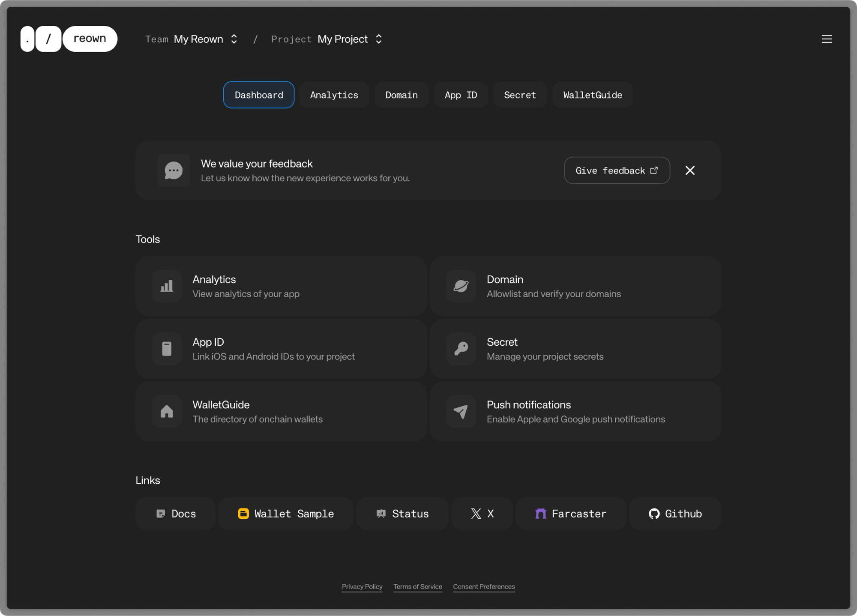Open the Domain tool card title
Viewport: 857px width, 616px height.
pos(505,279)
